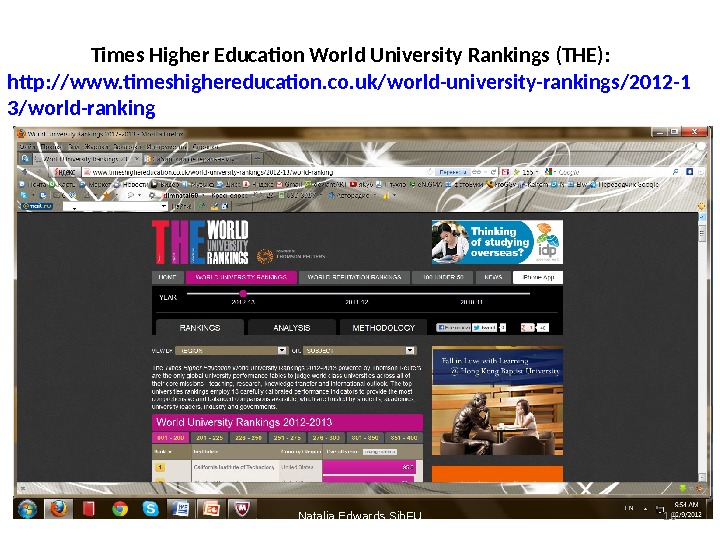The width and height of the screenshot is (720, 540).
Task: Switch to the METHODOLOGY tab
Action: 383,327
